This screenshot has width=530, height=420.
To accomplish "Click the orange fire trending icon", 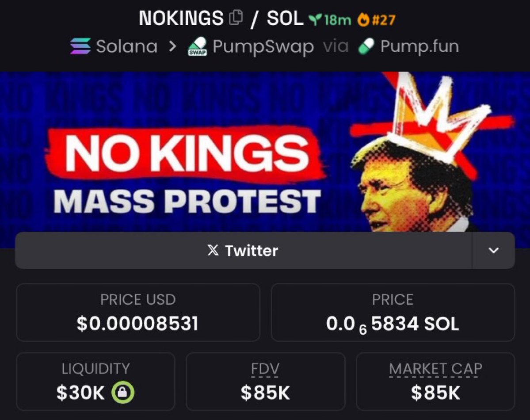I will click(x=363, y=20).
